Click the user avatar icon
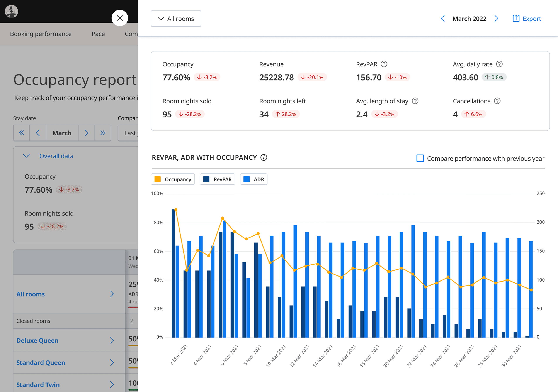 click(11, 11)
